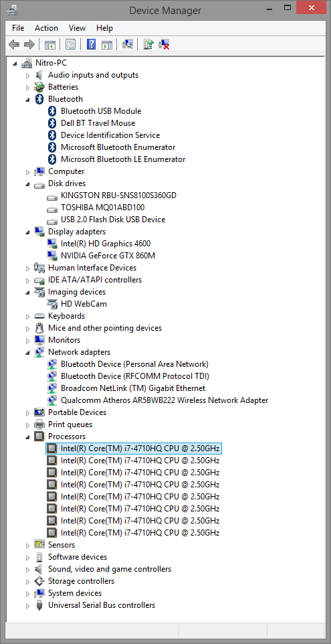Open the View menu

pyautogui.click(x=77, y=28)
